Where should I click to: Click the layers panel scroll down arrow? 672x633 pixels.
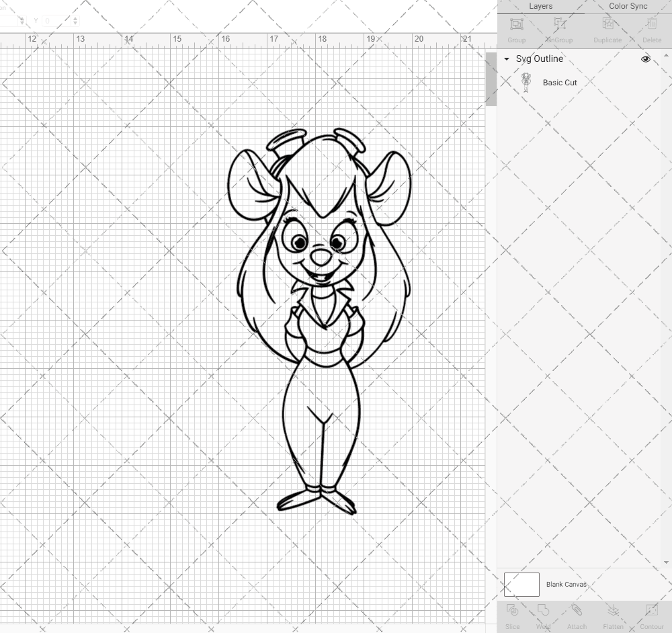665,562
